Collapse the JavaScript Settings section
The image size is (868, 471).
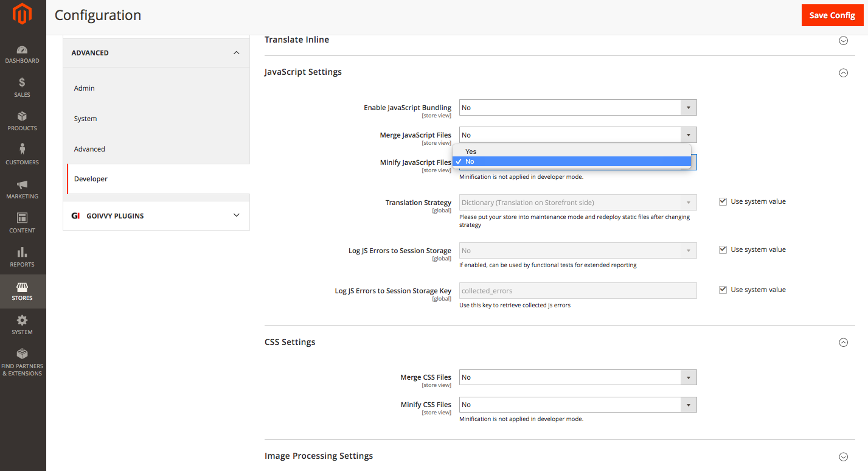pos(843,72)
